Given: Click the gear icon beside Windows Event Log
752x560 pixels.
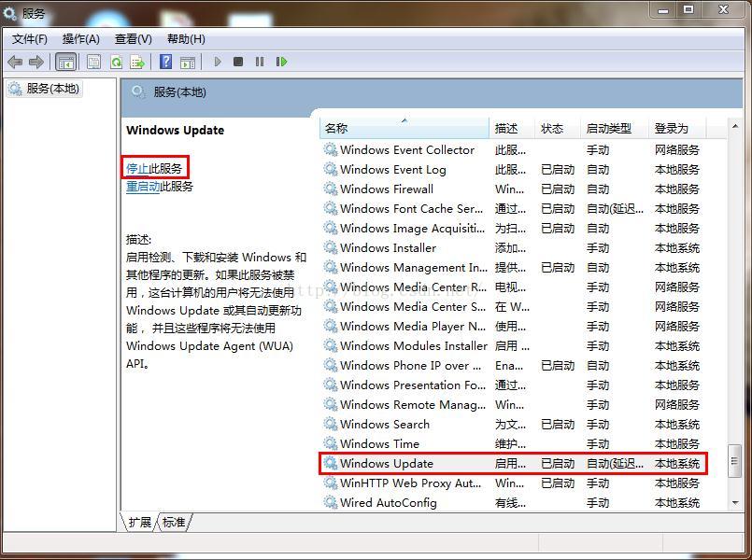Looking at the screenshot, I should [x=331, y=169].
